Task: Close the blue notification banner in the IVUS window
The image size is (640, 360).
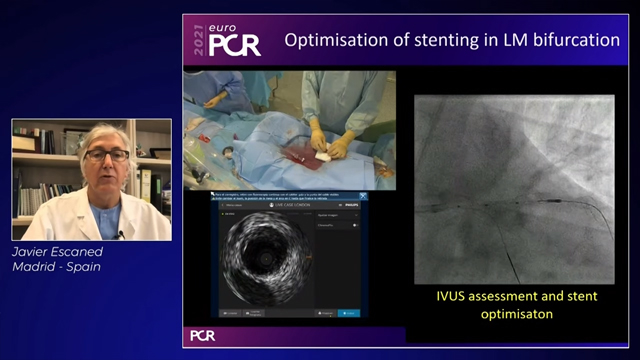Action: click(363, 196)
